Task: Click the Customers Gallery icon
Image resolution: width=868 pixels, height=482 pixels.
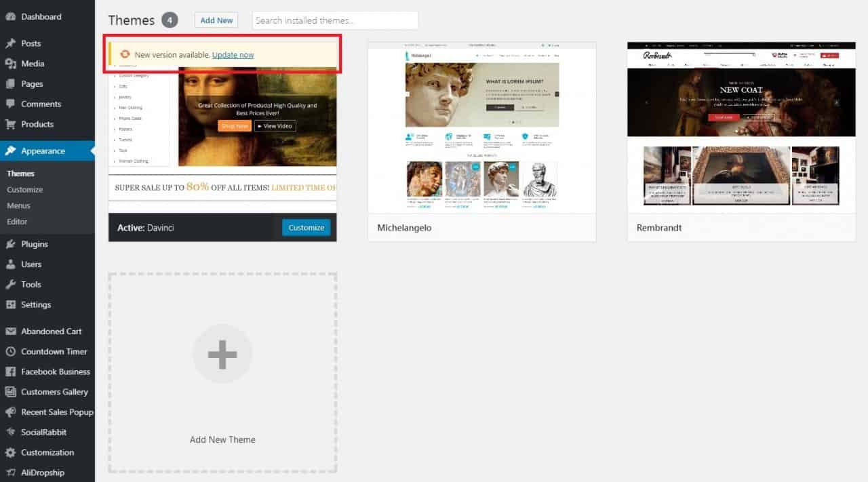Action: 10,392
